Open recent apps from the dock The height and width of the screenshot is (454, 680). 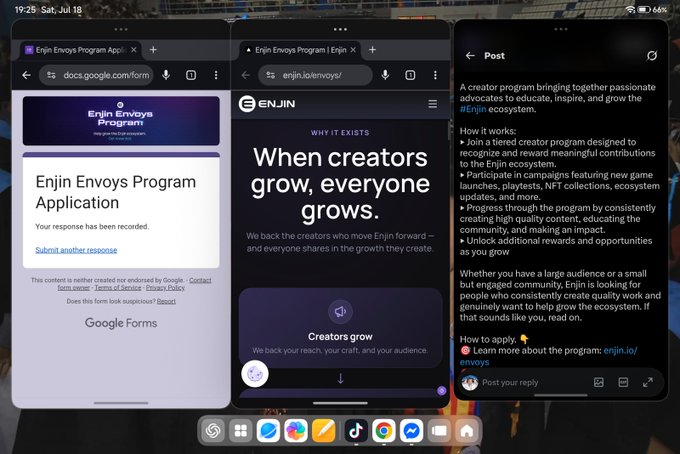coord(439,431)
